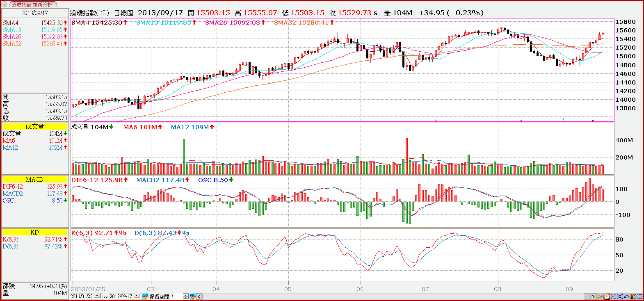This screenshot has width=644, height=301.
Task: Click the chart scrollbar thumb
Action: coord(587,296)
